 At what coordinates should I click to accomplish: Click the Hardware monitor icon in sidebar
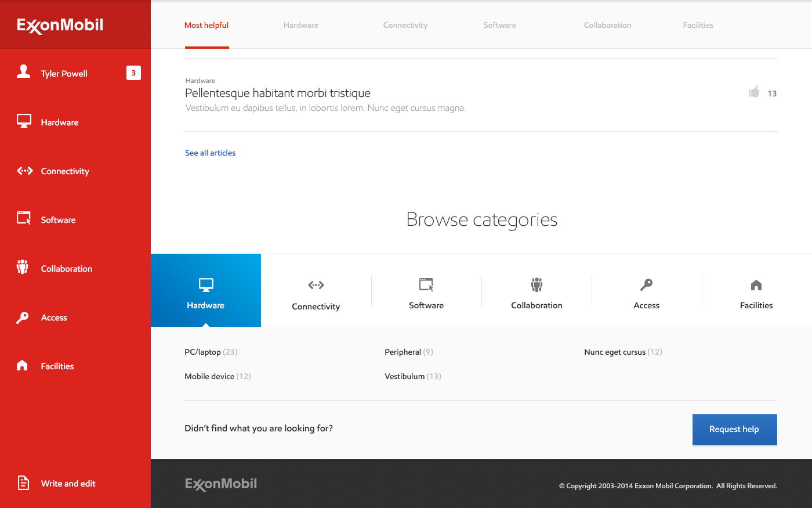24,121
